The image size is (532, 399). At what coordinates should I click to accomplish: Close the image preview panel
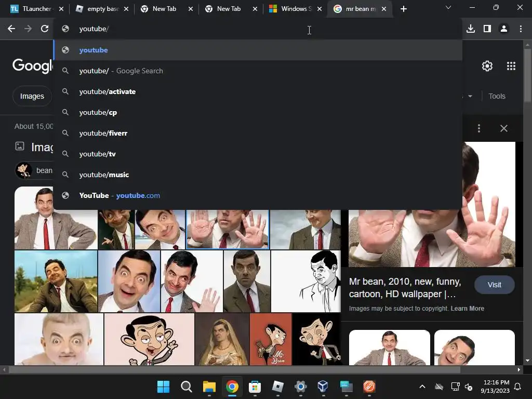click(x=504, y=128)
